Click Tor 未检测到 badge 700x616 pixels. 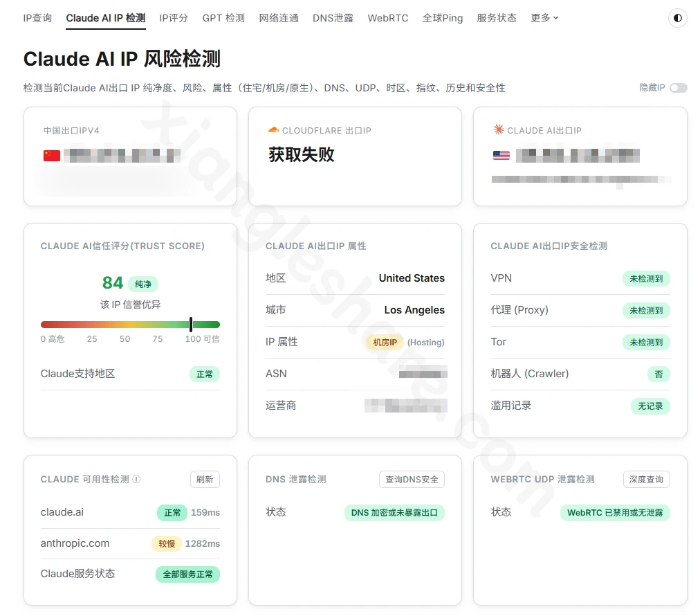(646, 342)
